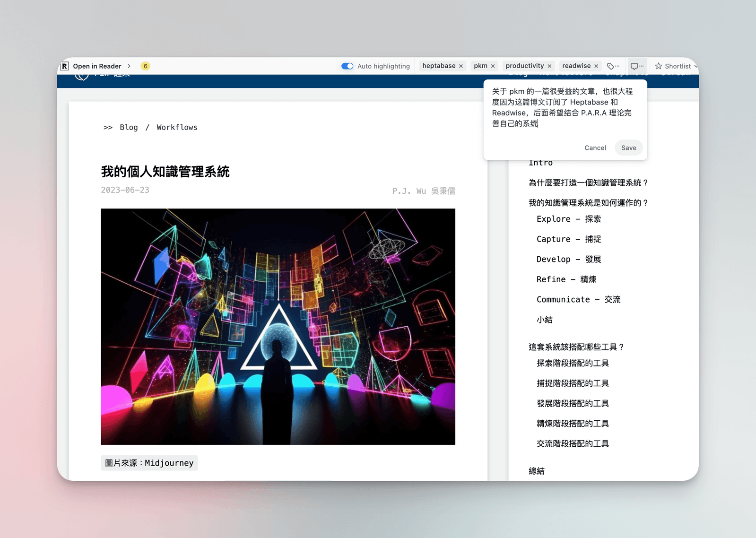Screen dimensions: 756x538
Task: Jump to 精煉階段搭配的工具
Action: coord(573,424)
